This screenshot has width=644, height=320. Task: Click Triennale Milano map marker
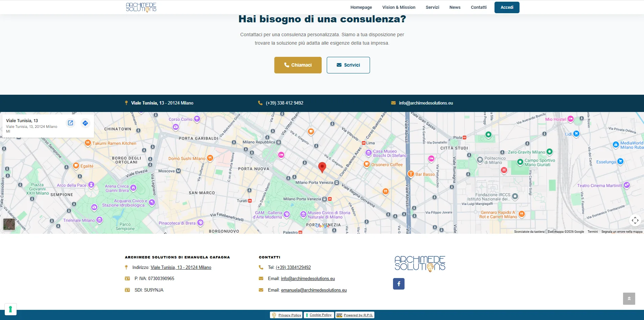pos(99,220)
